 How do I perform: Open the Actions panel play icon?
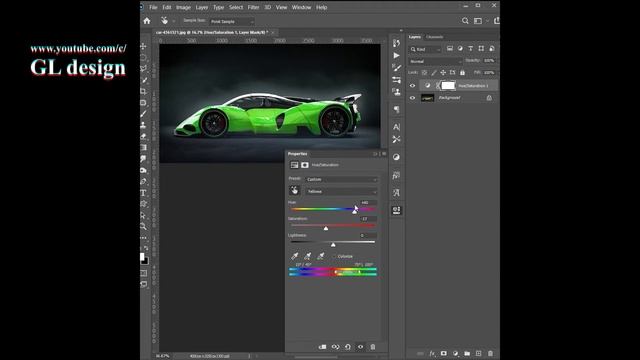396,56
